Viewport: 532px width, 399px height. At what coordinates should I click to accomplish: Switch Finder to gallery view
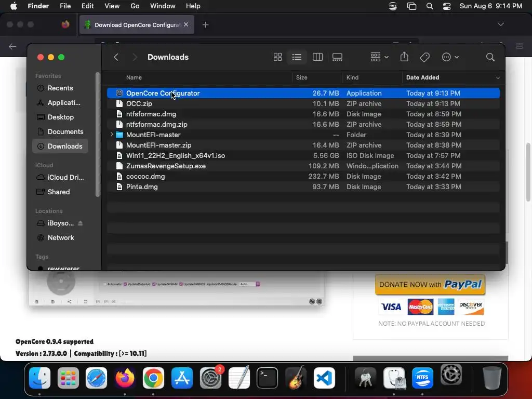pyautogui.click(x=337, y=57)
